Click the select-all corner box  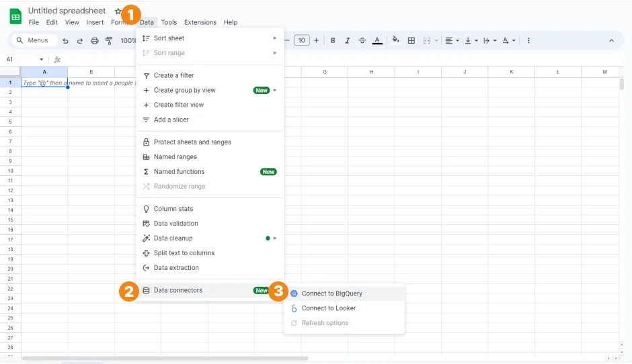pos(10,72)
